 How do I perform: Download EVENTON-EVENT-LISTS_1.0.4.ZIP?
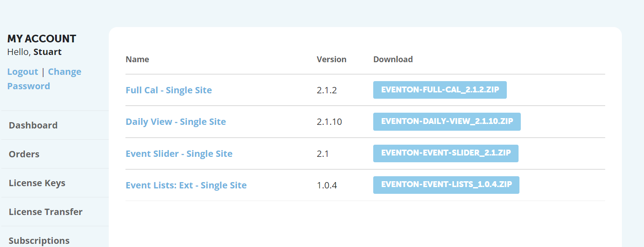click(x=446, y=185)
